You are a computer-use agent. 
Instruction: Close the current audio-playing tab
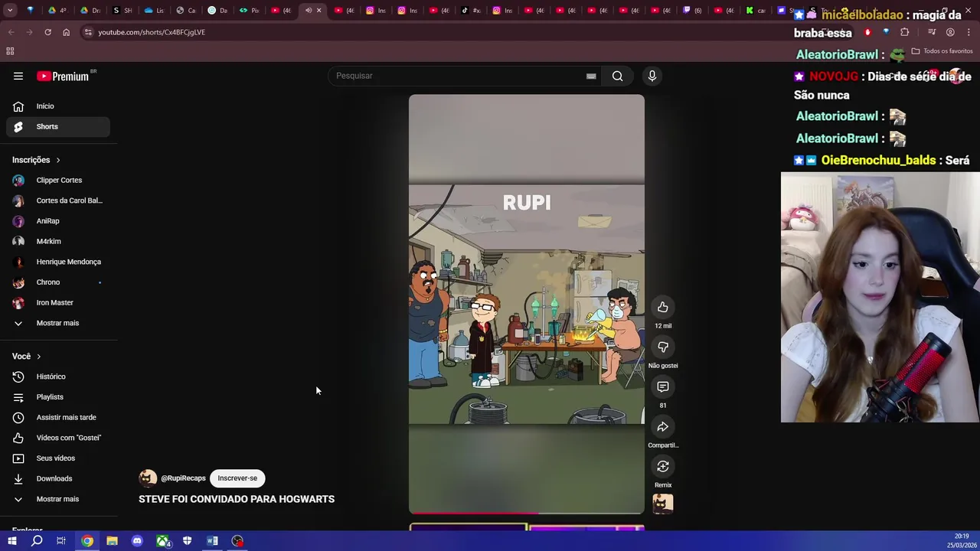(x=319, y=10)
